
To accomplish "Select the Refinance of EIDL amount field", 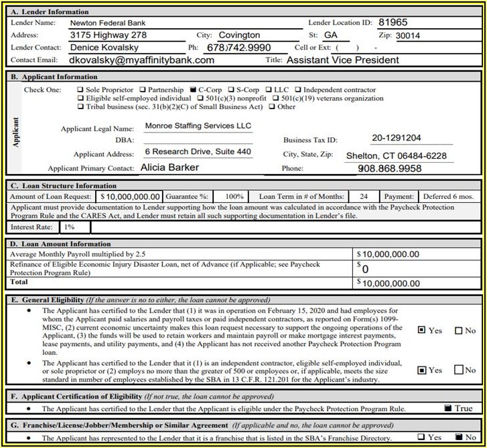I will [x=415, y=269].
